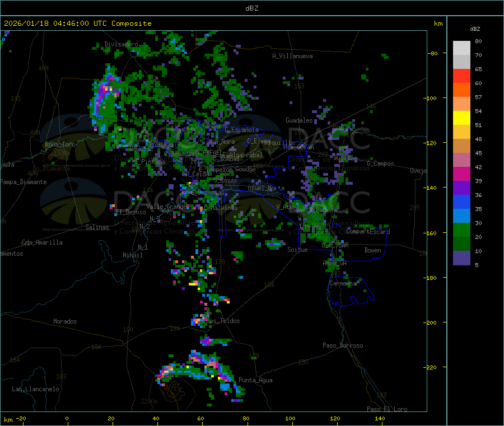Click the Paso_Barroso label
Image resolution: width=504 pixels, height=426 pixels.
(343, 345)
